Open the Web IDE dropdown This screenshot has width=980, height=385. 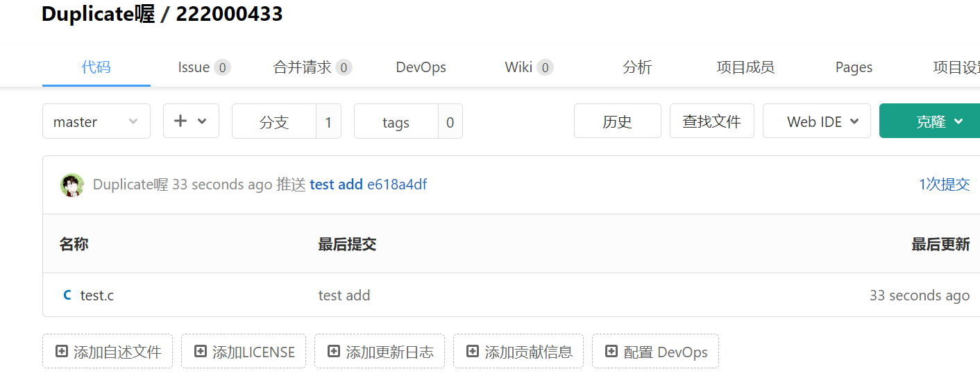(816, 121)
